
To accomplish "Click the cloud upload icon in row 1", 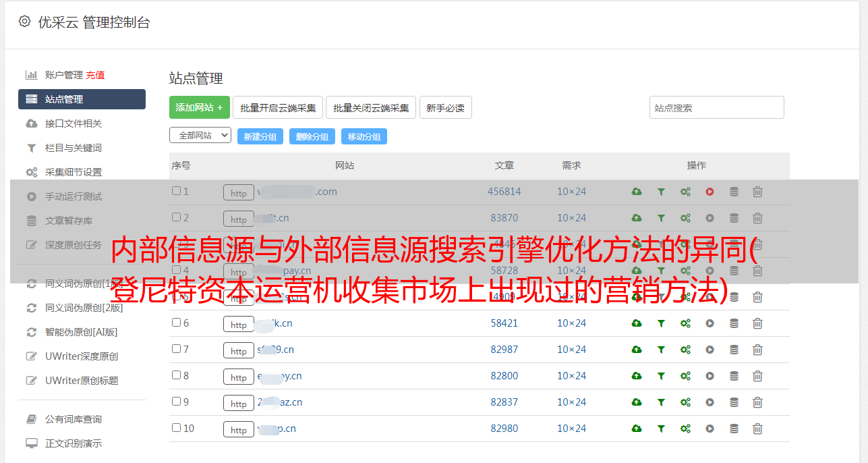I will pos(637,192).
